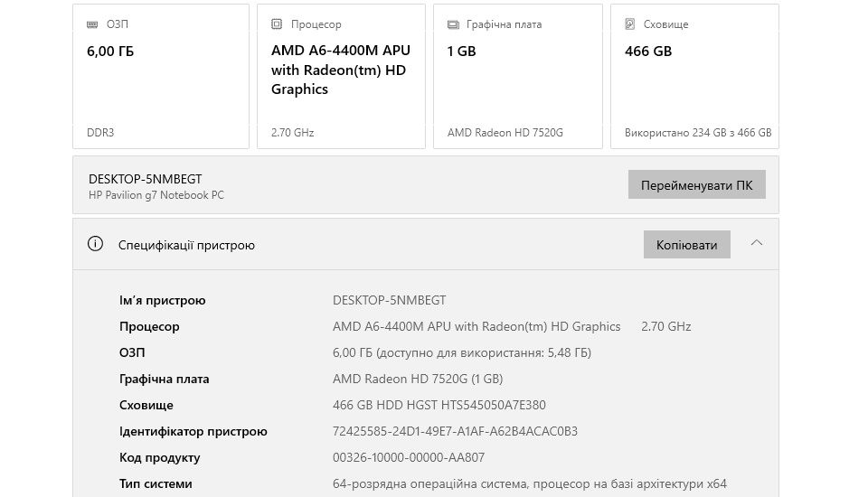Viewport: 868px width, 497px height.
Task: Select the AMD A6-4400M APU specification value
Action: click(x=476, y=326)
